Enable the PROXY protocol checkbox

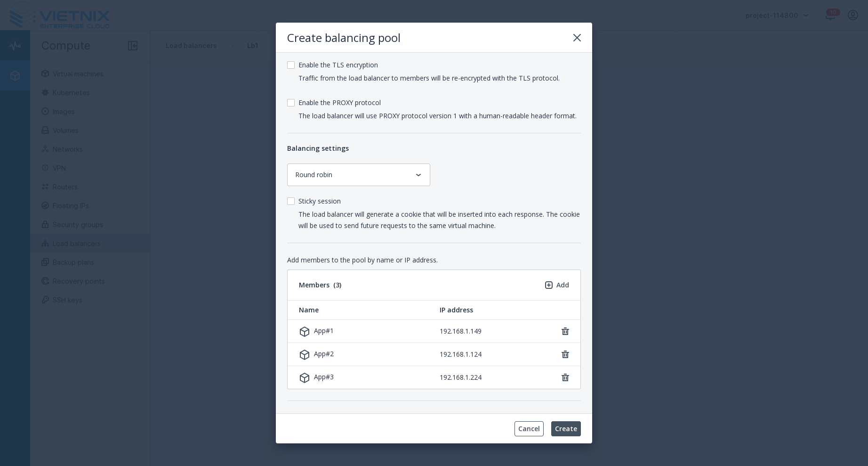(x=291, y=103)
